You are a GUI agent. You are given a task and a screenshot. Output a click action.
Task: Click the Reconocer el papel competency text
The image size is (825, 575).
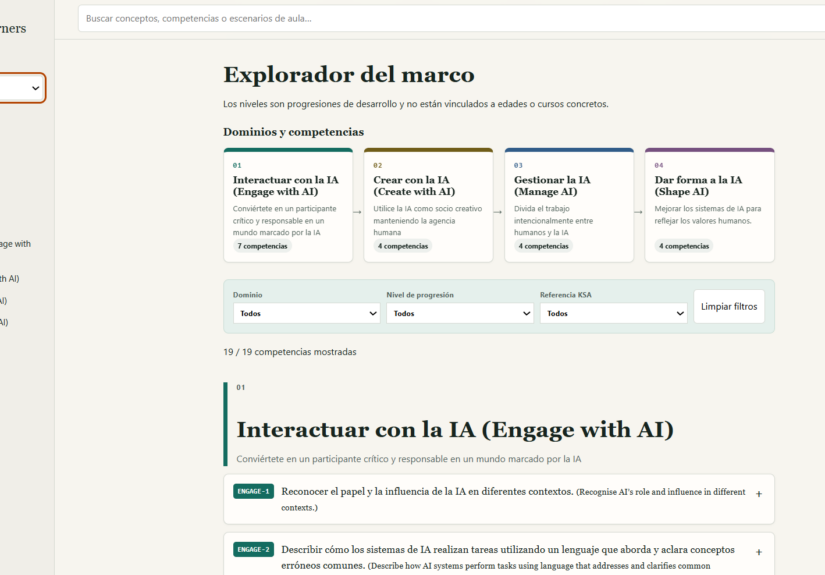click(x=513, y=499)
